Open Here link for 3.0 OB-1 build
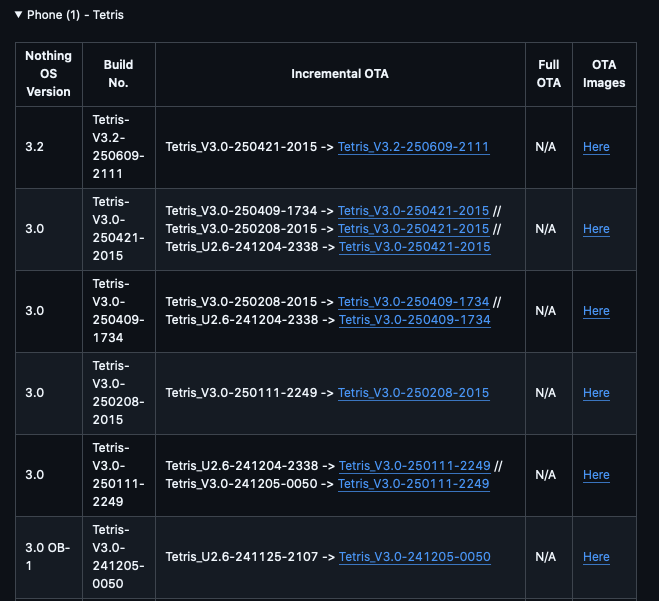Screen dimensions: 659x601 tap(596, 556)
